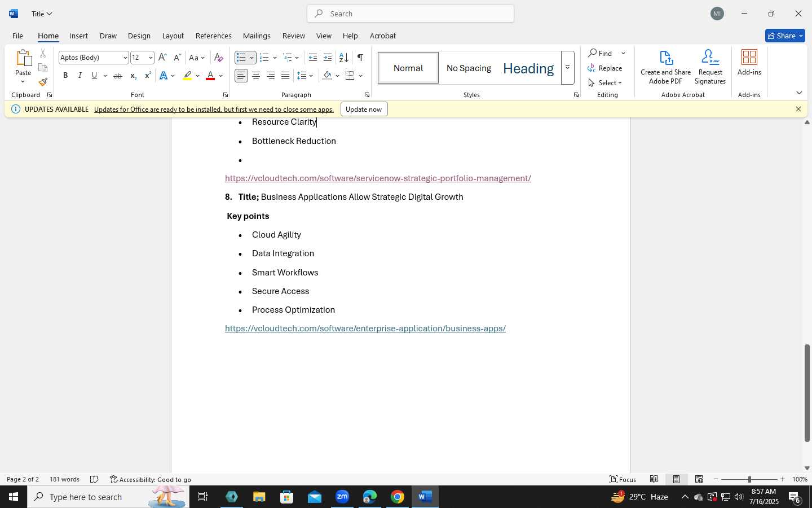The height and width of the screenshot is (508, 812).
Task: Open Zoom app from the taskbar
Action: 342,497
